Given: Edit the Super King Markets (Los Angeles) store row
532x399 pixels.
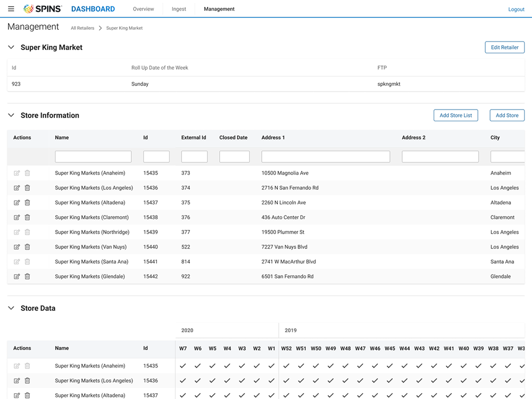Looking at the screenshot, I should point(16,188).
